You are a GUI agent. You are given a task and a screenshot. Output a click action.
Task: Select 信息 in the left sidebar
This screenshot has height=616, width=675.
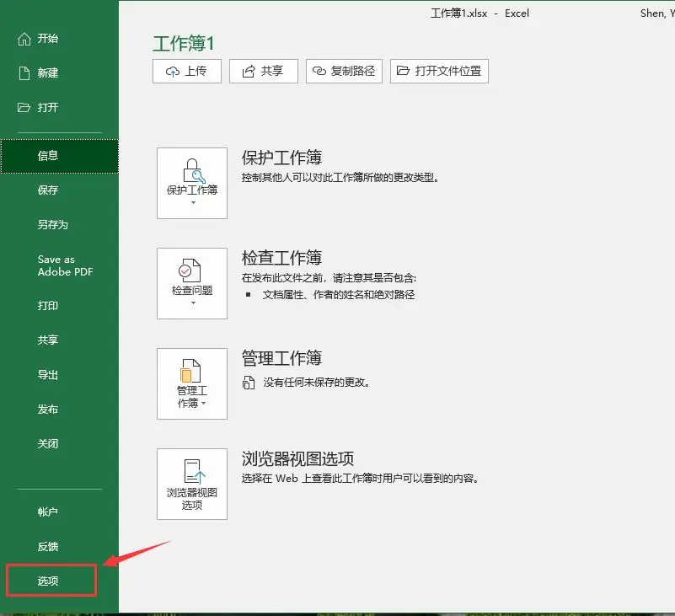48,156
